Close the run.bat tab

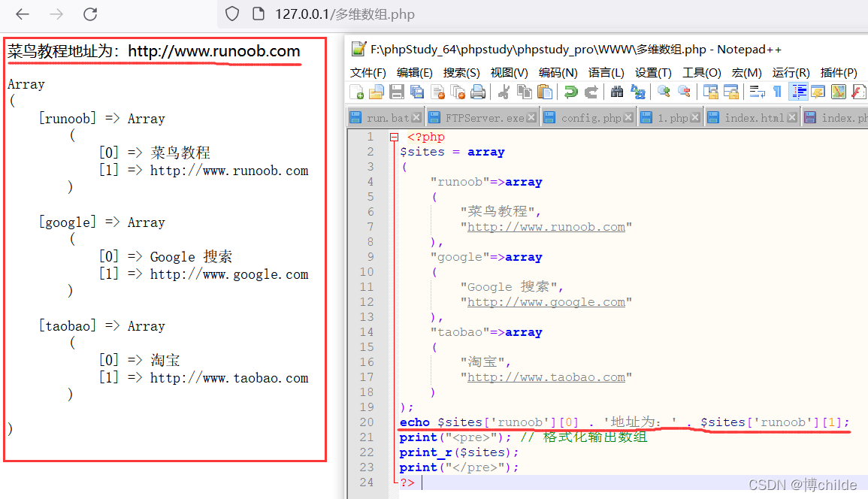tap(416, 117)
